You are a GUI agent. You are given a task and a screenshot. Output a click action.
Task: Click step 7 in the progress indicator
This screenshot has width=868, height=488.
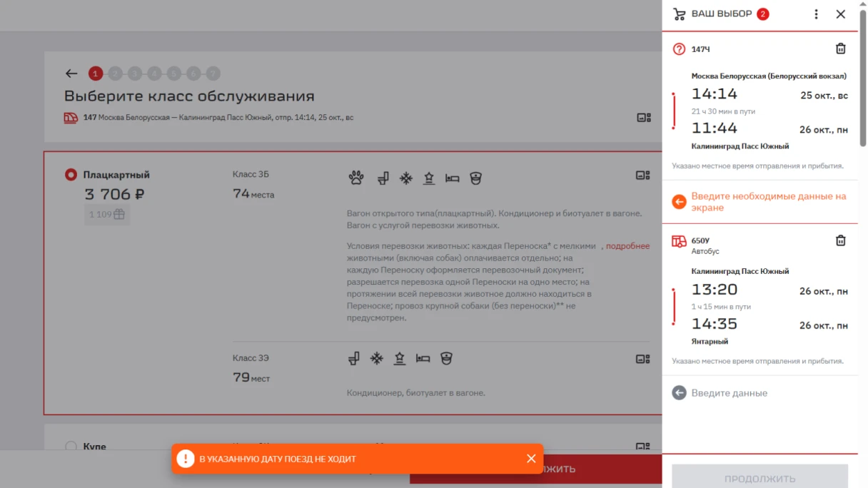coord(213,73)
